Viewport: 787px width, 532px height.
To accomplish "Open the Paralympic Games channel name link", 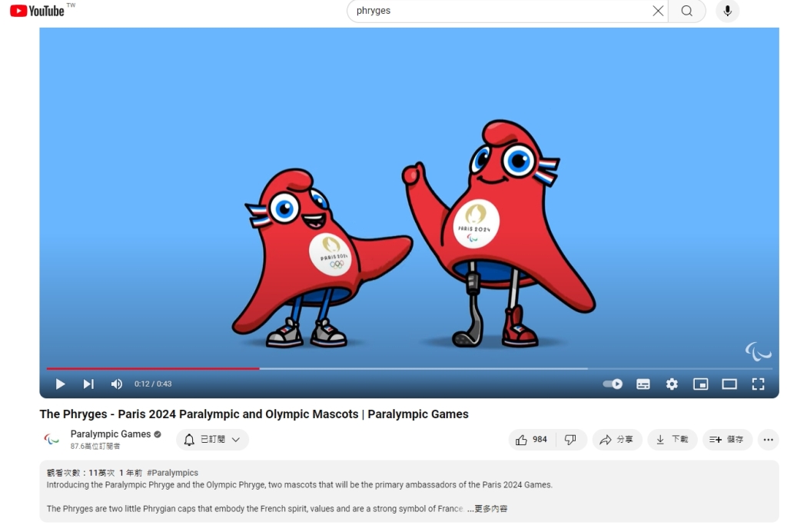I will (111, 434).
